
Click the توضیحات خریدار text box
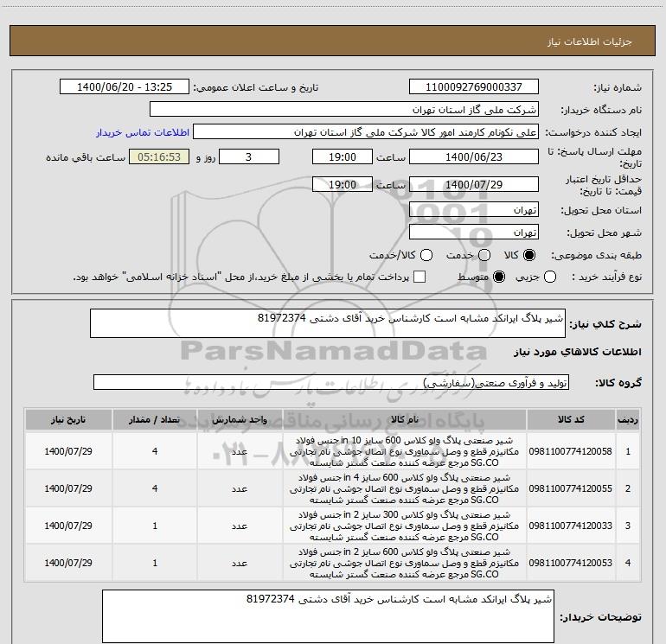328,616
